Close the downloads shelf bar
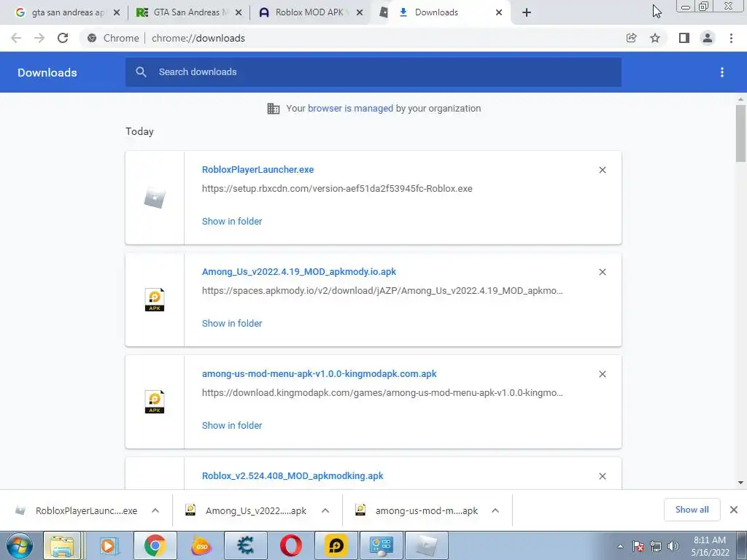 point(734,510)
